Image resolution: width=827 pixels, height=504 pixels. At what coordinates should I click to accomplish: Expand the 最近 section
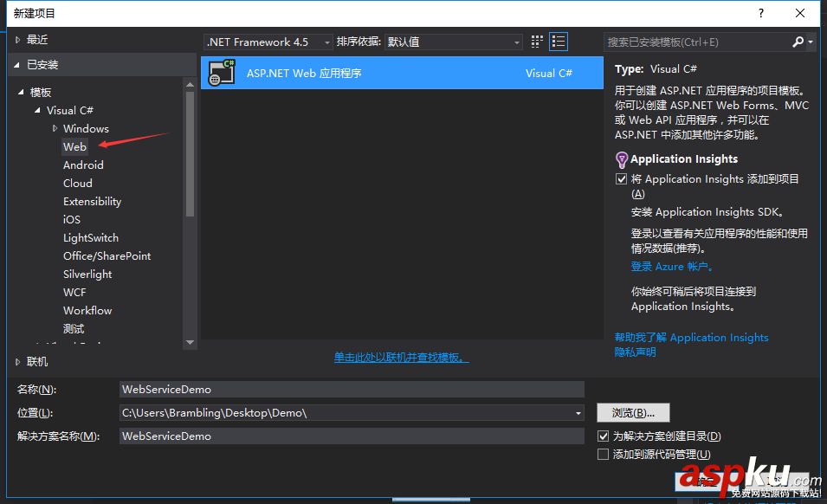pyautogui.click(x=18, y=40)
